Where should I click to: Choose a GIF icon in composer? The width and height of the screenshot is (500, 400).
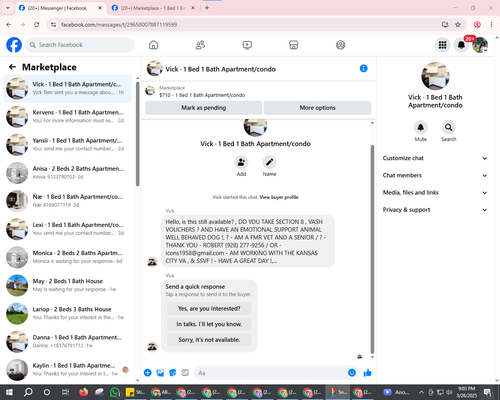pyautogui.click(x=185, y=373)
